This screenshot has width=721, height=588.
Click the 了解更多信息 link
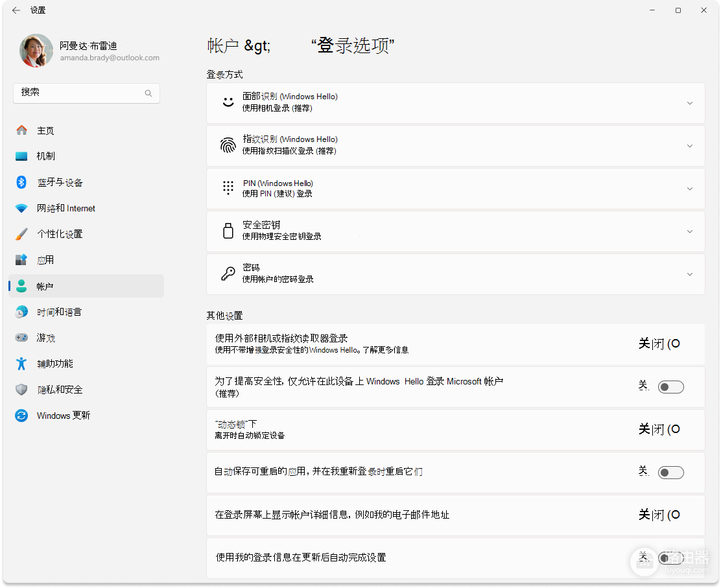click(x=385, y=350)
